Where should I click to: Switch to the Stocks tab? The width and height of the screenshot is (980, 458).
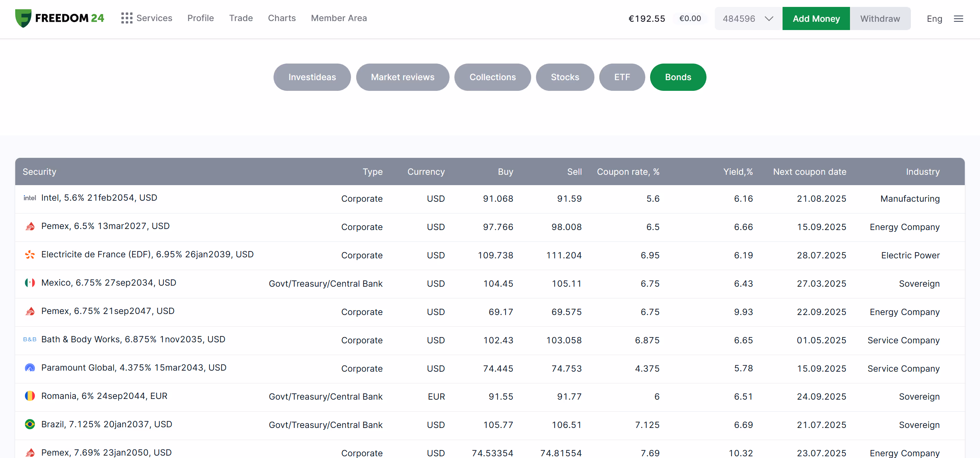click(565, 77)
